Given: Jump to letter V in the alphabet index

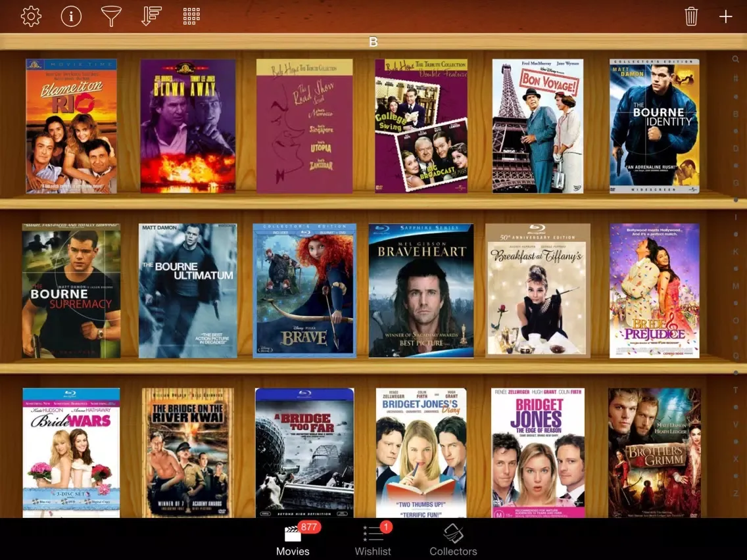Looking at the screenshot, I should [736, 425].
